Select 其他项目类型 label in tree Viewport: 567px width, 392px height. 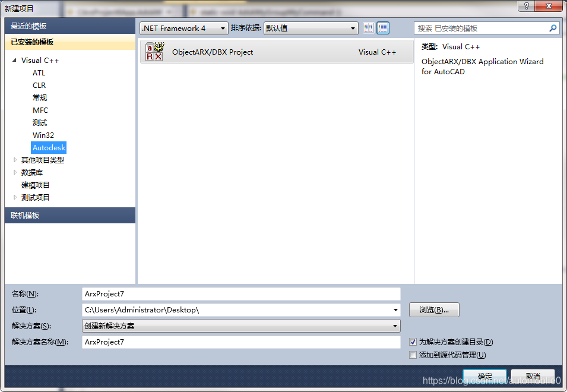tap(42, 160)
